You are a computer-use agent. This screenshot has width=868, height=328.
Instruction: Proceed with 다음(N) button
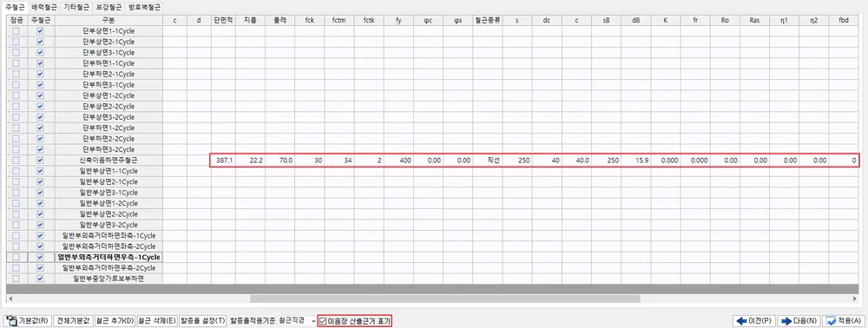[799, 321]
